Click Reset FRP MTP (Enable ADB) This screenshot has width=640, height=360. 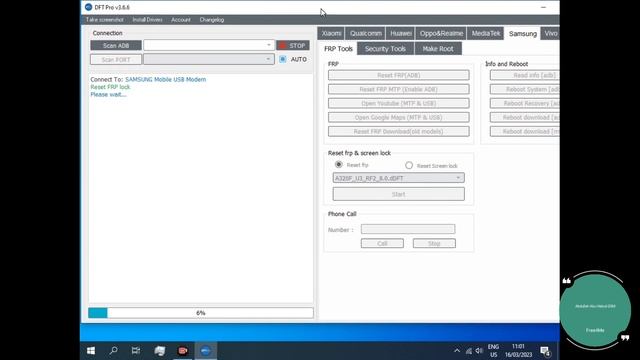pyautogui.click(x=399, y=89)
